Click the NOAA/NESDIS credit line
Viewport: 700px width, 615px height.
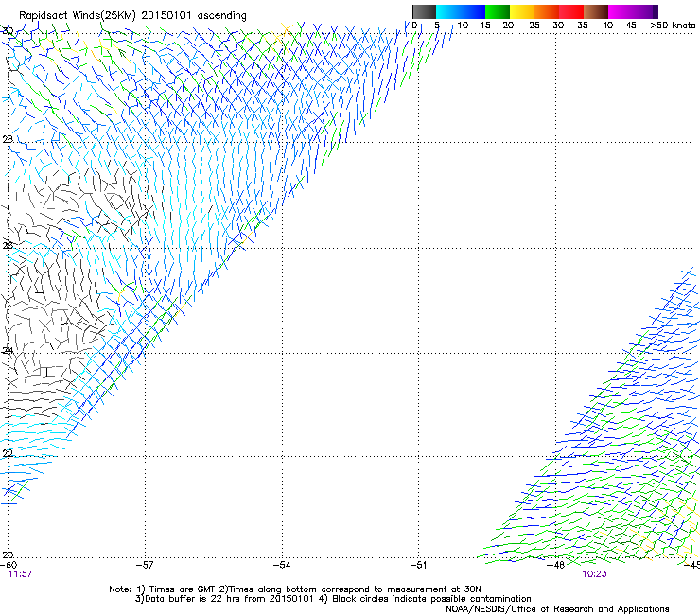click(557, 609)
